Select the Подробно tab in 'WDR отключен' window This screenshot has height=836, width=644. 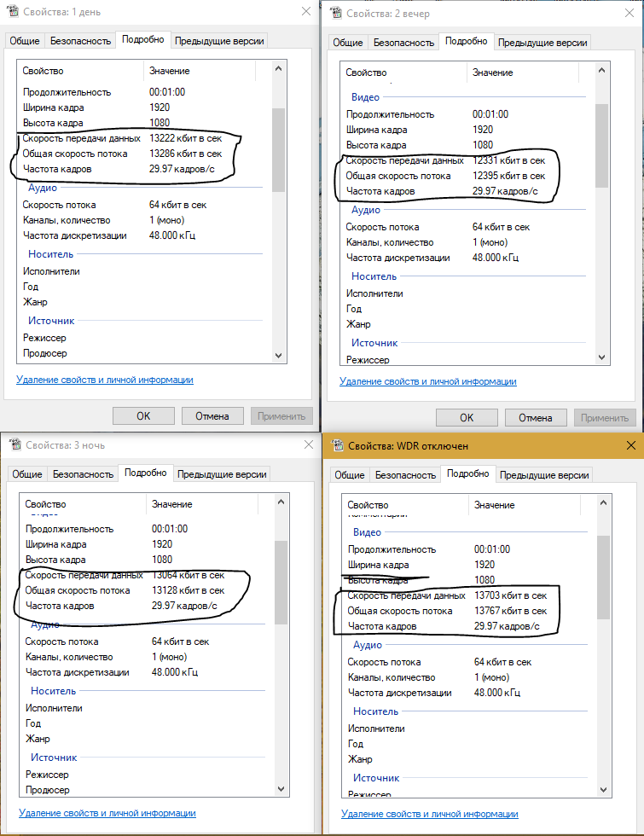467,474
